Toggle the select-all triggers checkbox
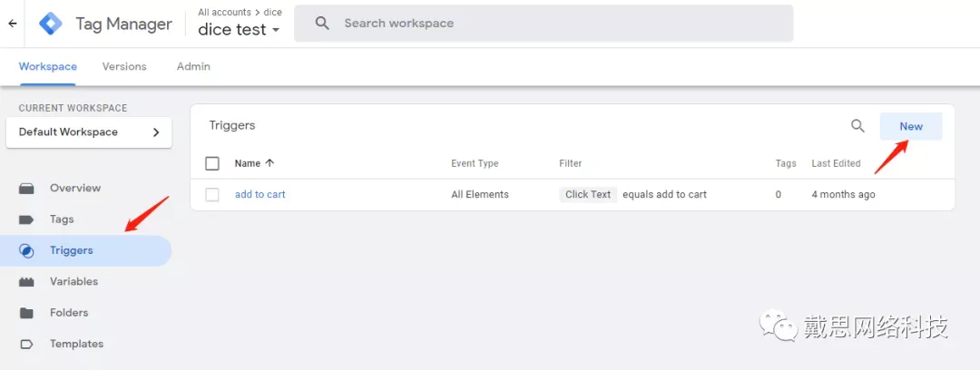980x370 pixels. [x=212, y=164]
